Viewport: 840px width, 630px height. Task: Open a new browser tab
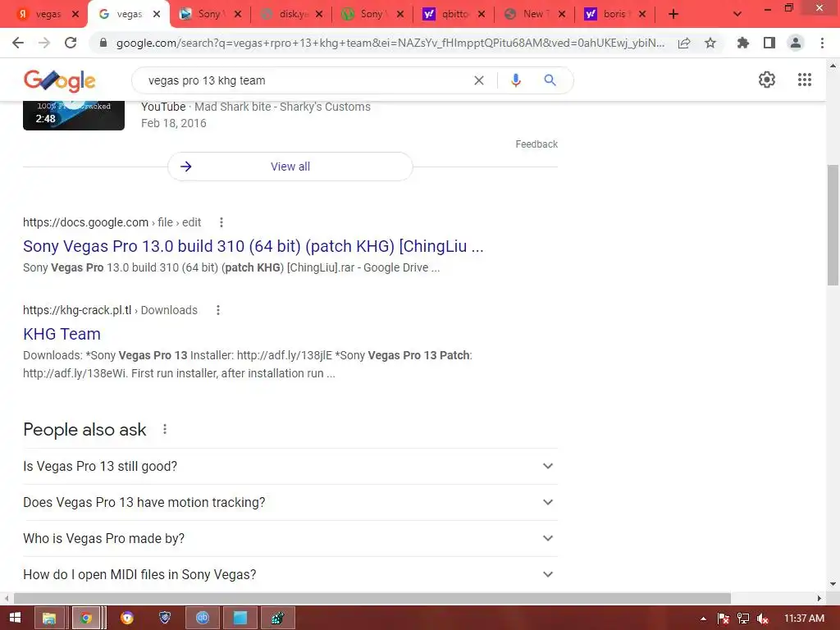[673, 14]
